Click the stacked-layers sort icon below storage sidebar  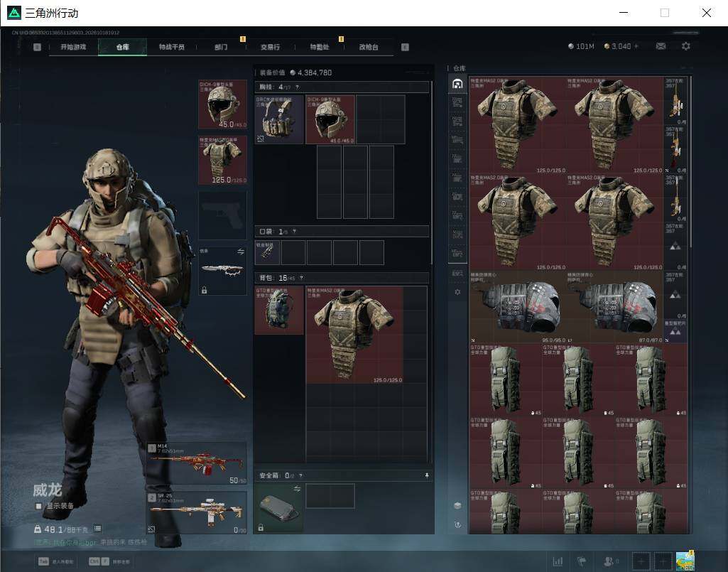457,505
